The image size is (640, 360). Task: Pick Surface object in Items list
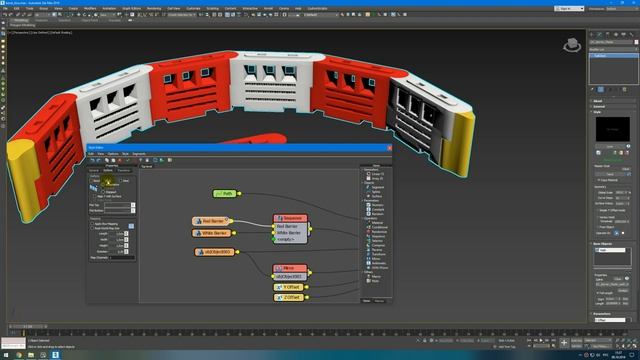pos(374,196)
